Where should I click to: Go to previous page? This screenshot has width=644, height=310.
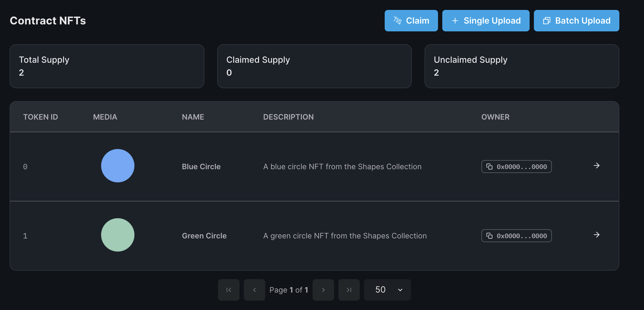[254, 290]
